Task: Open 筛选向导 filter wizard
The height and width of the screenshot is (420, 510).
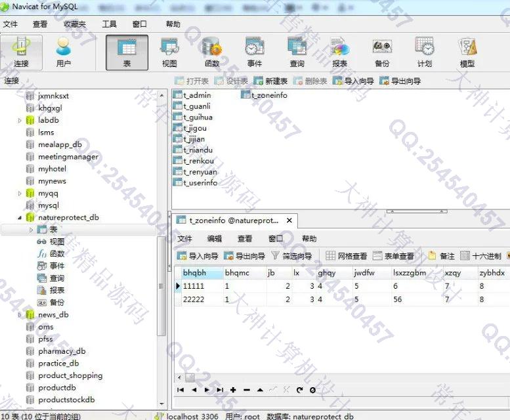Action: click(x=291, y=256)
